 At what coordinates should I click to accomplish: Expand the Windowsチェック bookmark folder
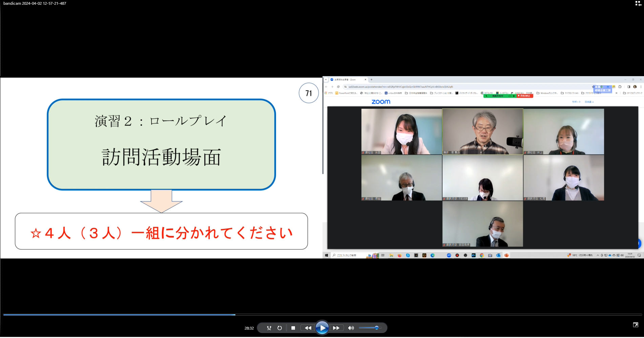547,93
